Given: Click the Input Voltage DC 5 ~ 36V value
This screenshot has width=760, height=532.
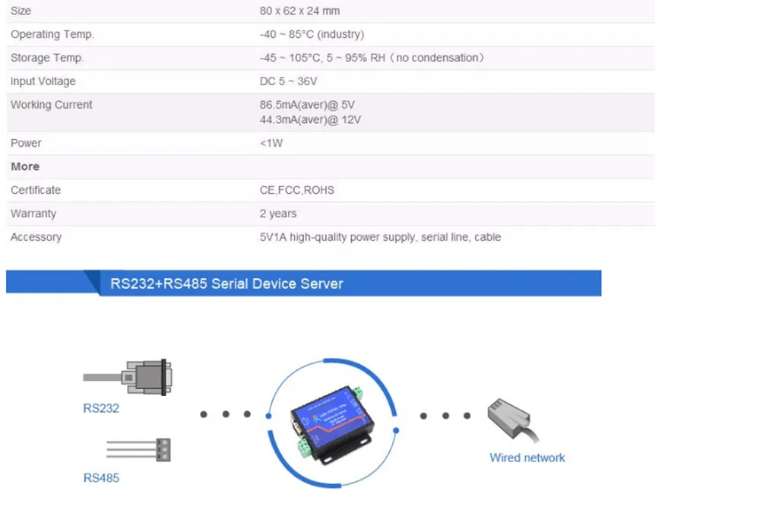Looking at the screenshot, I should tap(288, 81).
